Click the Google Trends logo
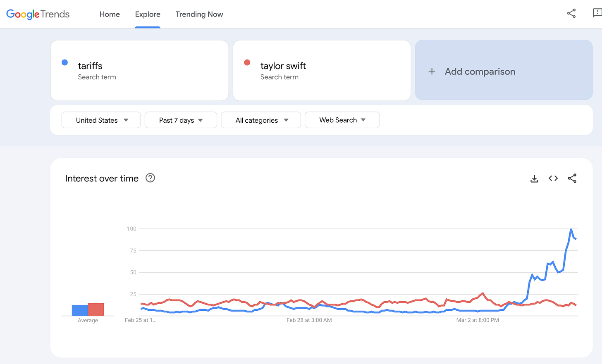The image size is (602, 364). [38, 14]
